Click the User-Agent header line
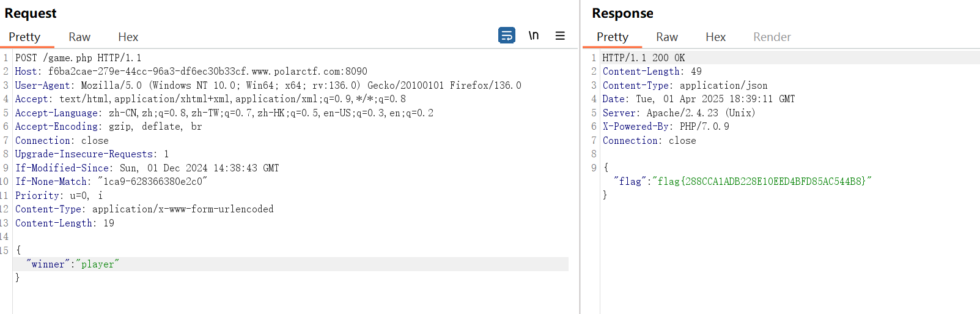980x314 pixels. (268, 86)
